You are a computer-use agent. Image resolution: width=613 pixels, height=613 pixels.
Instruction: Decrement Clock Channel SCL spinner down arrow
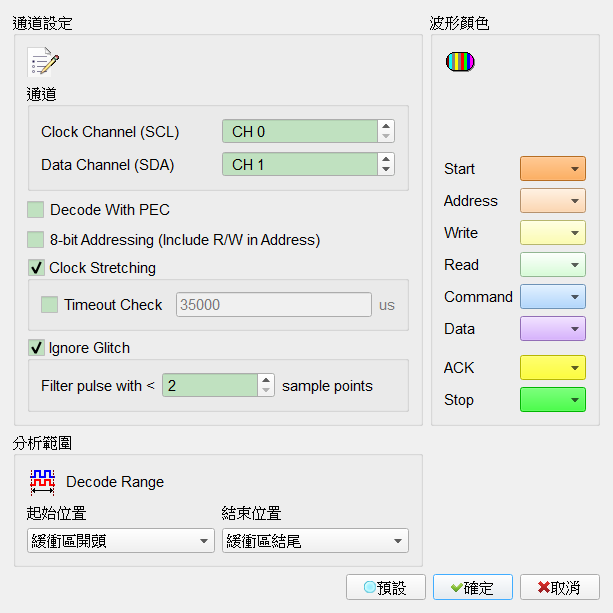click(386, 136)
